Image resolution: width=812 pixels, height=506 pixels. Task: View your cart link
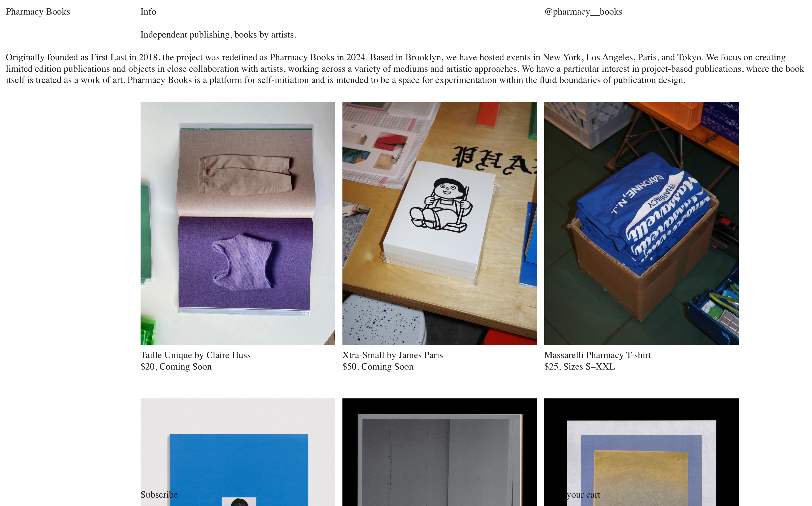coord(583,495)
